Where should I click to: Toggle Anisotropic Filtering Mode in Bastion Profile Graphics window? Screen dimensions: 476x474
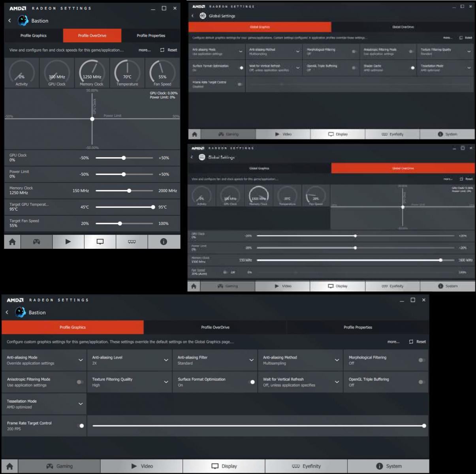point(80,382)
